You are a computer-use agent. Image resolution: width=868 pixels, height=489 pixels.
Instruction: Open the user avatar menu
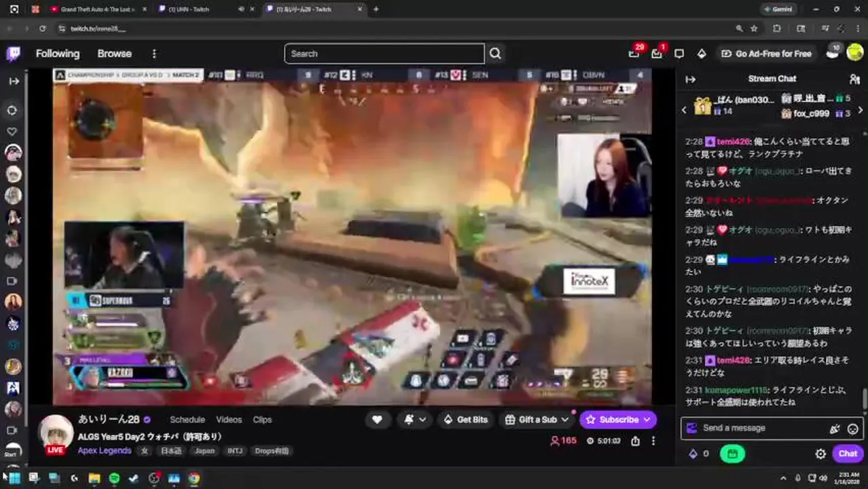tap(855, 53)
